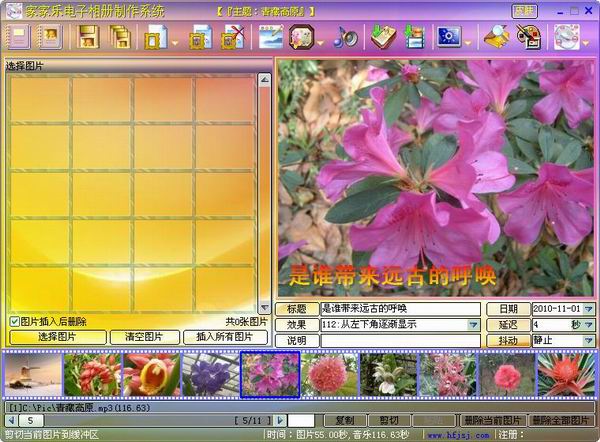Select the purple orchid thumbnail
This screenshot has height=442, width=600.
(x=211, y=375)
